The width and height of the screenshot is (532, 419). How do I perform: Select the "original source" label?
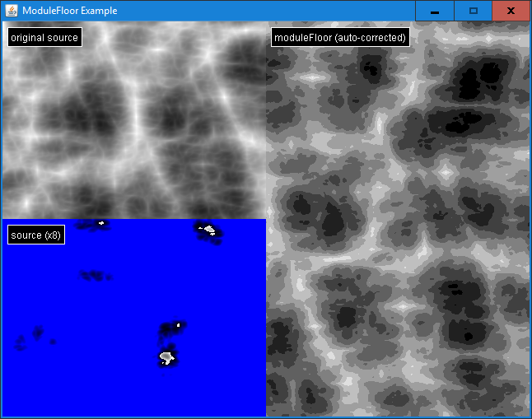pos(44,38)
